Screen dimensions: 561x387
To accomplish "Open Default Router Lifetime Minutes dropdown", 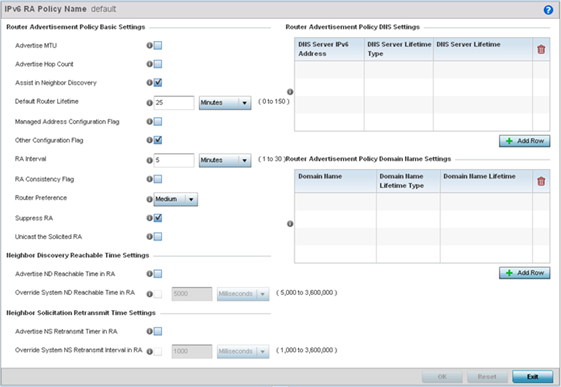I will click(225, 103).
